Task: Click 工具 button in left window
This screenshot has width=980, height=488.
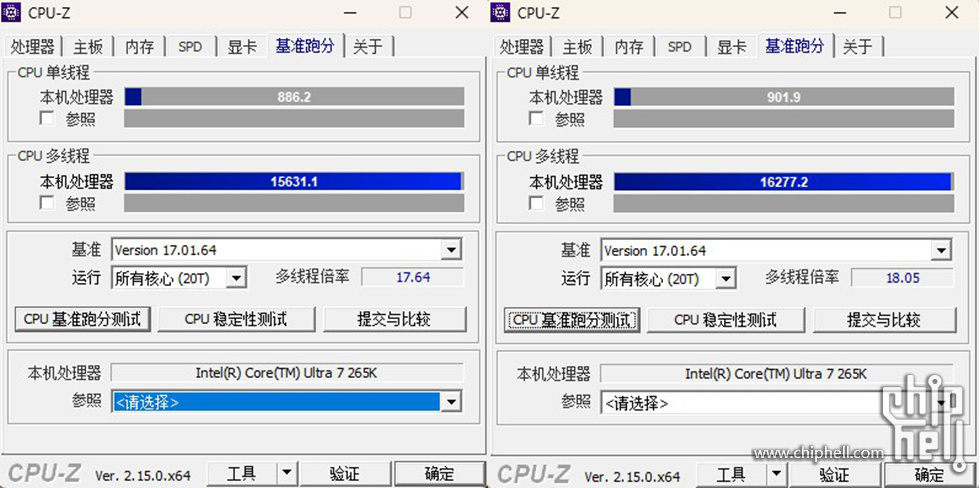Action: point(242,474)
